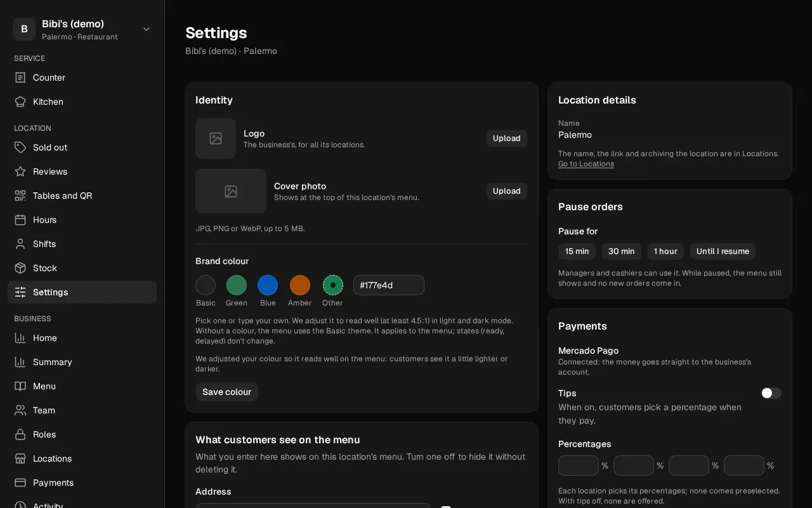Open the Reviews section

82,171
